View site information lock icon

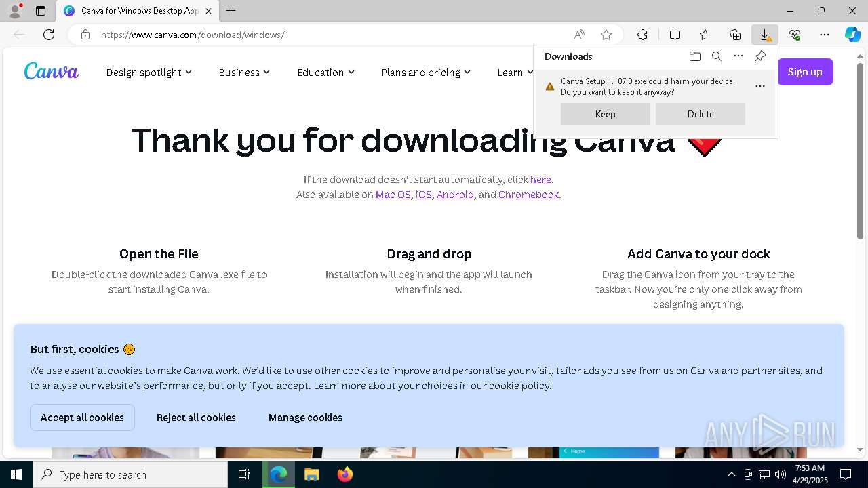point(85,35)
